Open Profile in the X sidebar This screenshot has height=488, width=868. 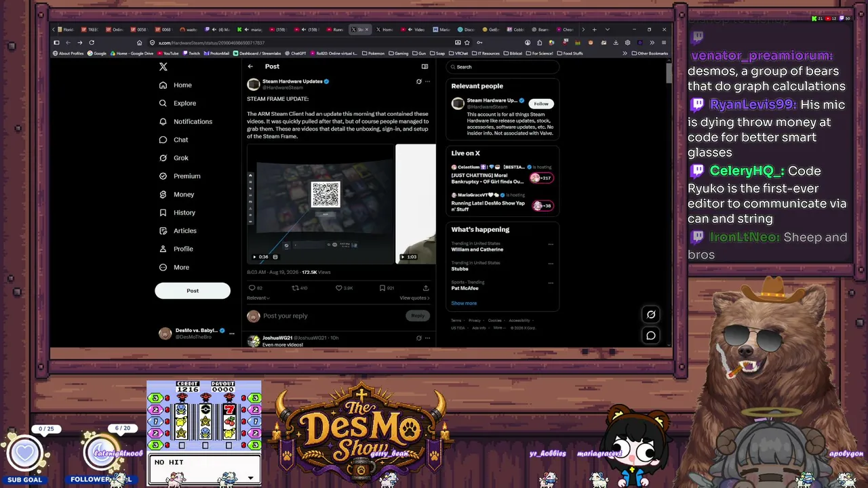(x=176, y=249)
